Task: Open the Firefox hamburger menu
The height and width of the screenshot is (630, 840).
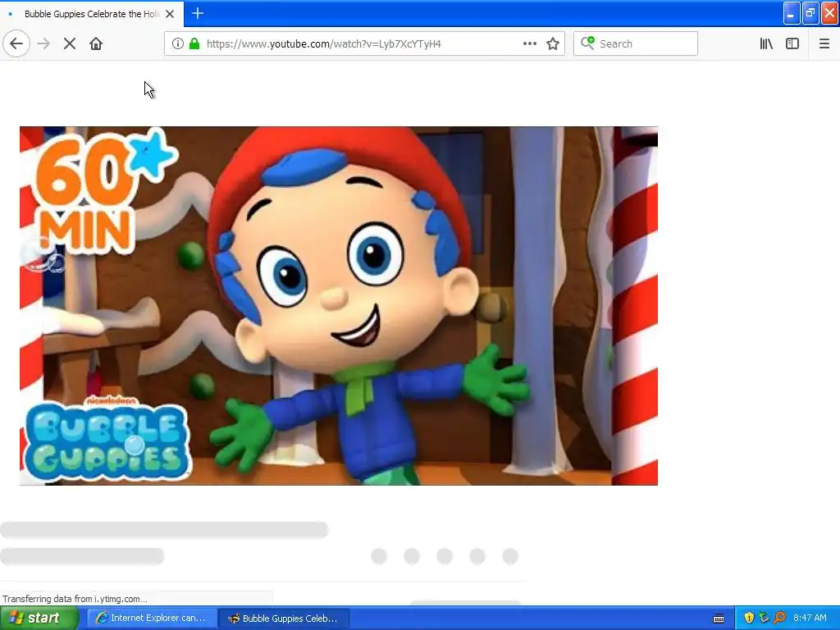Action: coord(824,44)
